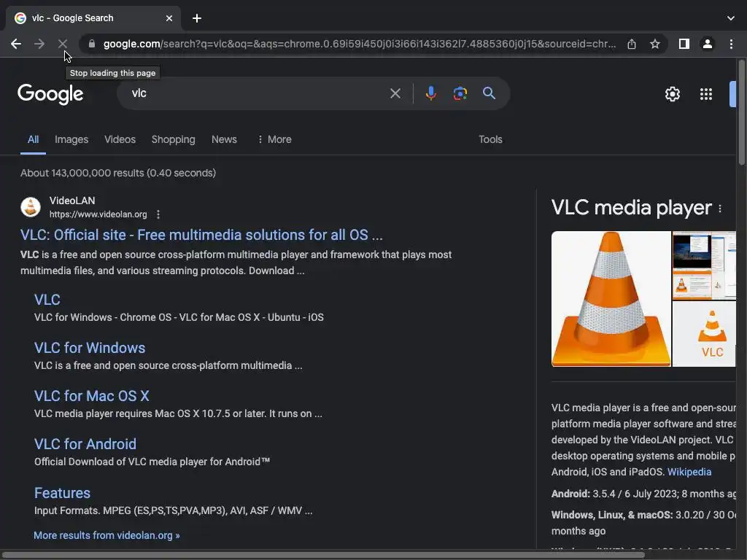Open the 'VLC for Windows' sitelink
747x560 pixels.
(x=90, y=348)
